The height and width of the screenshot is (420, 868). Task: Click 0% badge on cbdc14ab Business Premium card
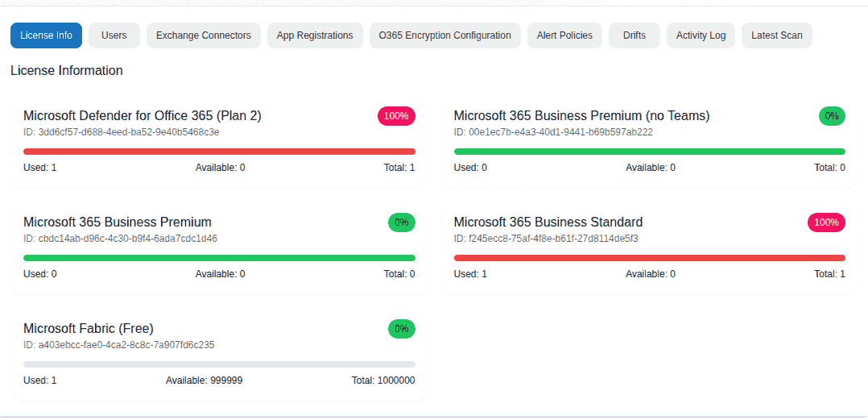click(402, 222)
